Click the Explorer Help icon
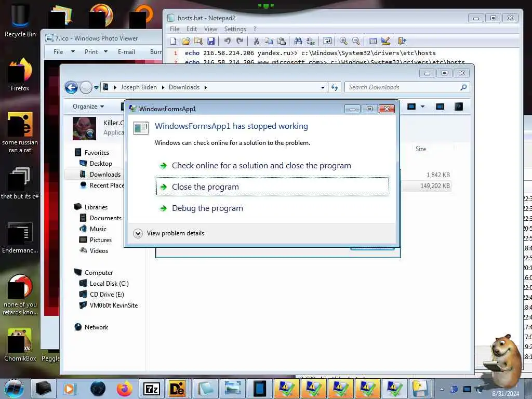This screenshot has width=532, height=399. (x=459, y=107)
